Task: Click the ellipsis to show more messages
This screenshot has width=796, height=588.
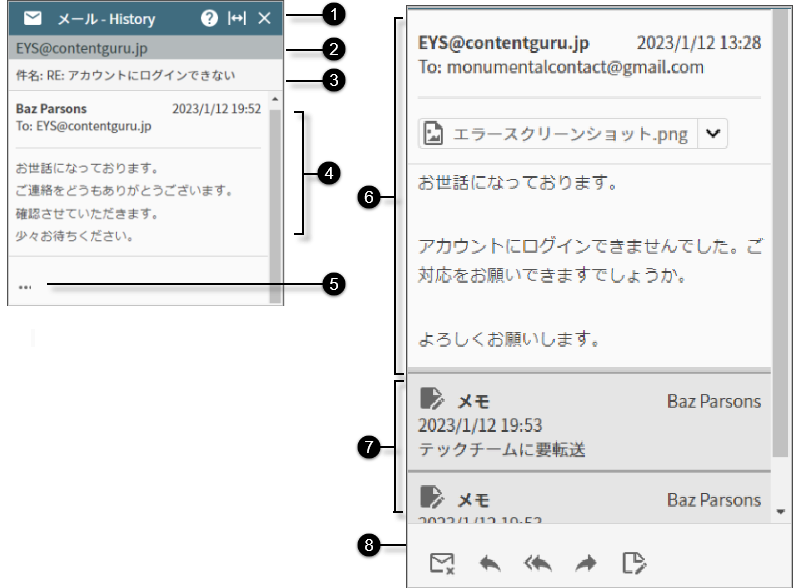Action: point(25,287)
